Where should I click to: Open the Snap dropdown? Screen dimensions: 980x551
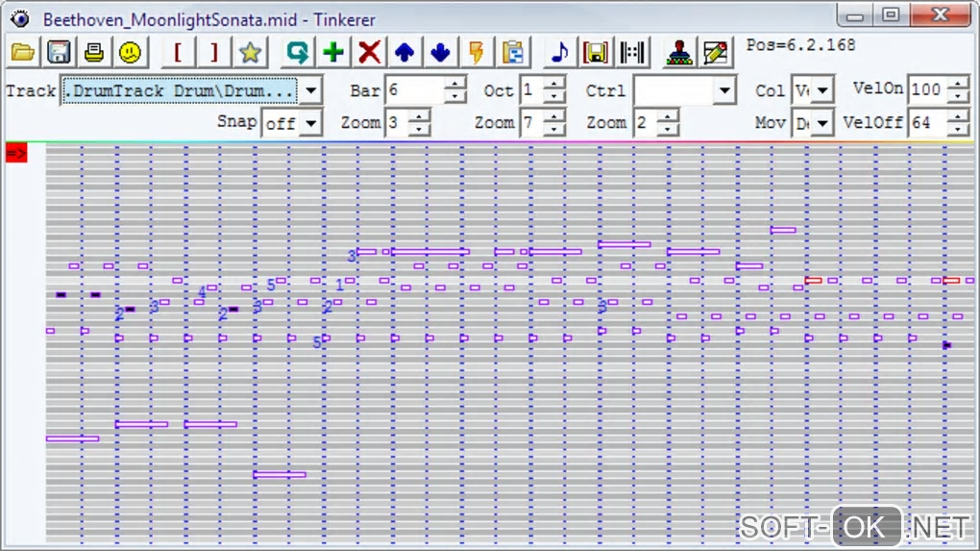310,123
